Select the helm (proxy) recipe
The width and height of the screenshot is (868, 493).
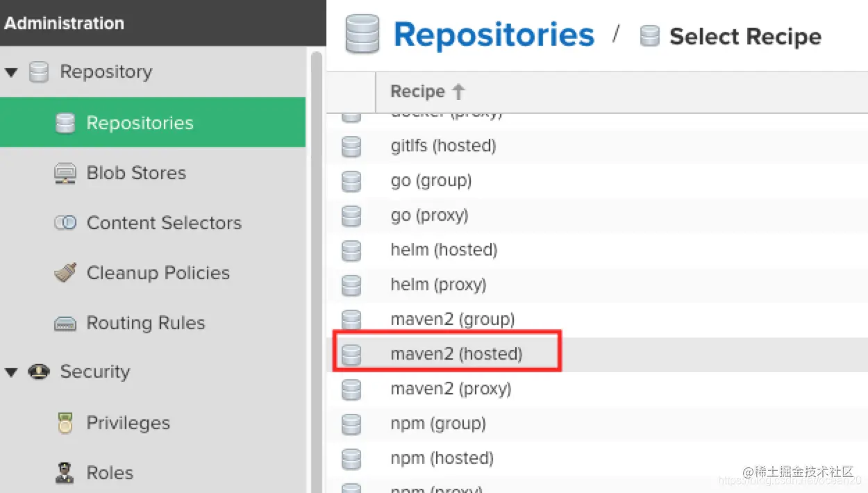pyautogui.click(x=438, y=285)
